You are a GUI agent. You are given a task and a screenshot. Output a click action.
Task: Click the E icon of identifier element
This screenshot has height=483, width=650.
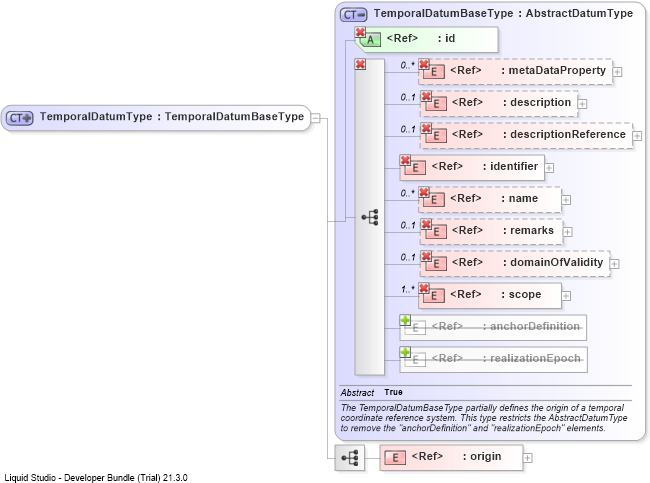(x=416, y=168)
